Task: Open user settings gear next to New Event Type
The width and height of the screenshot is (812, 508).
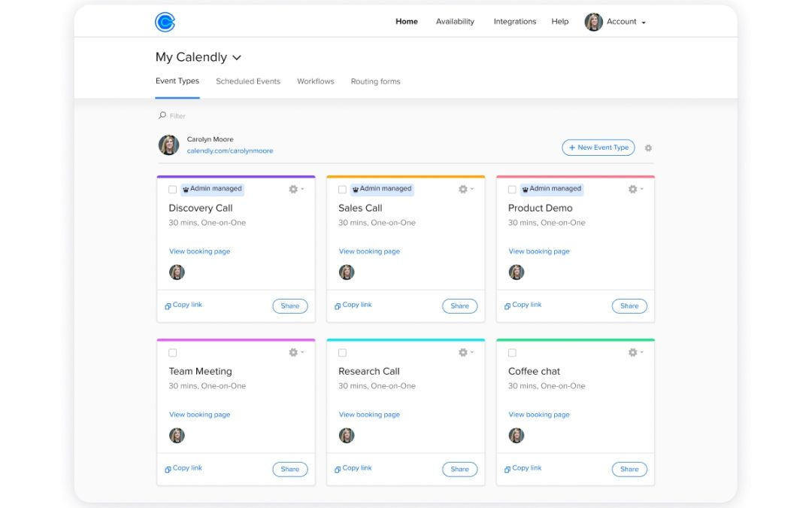Action: (648, 148)
